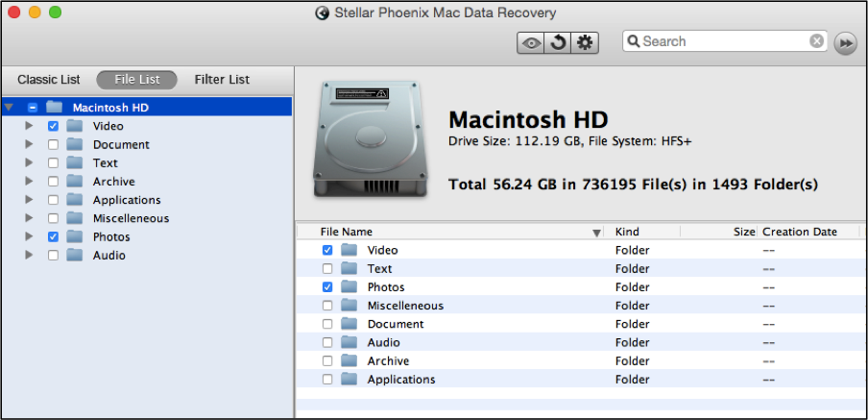Click the Archive folder icon in sidebar tree
868x420 pixels.
click(75, 182)
